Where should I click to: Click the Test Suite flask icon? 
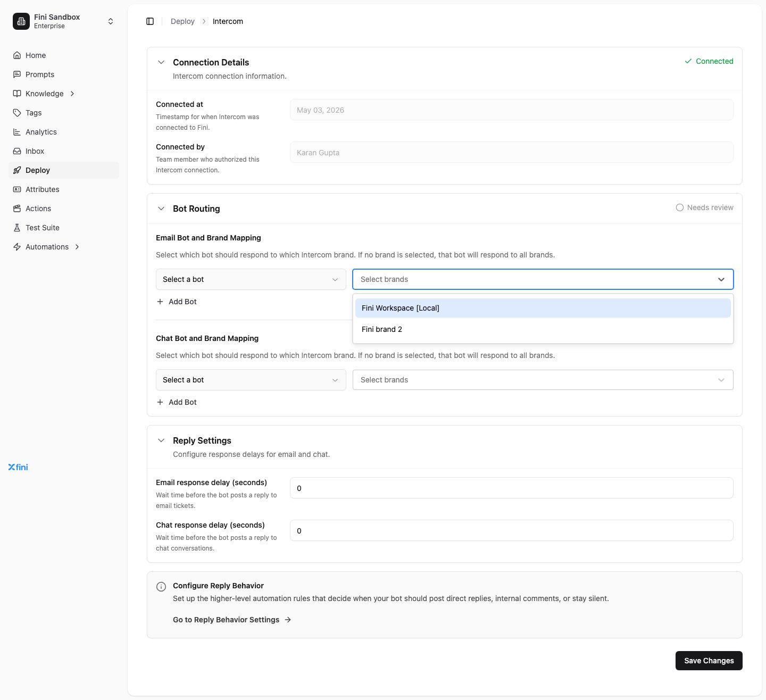(17, 228)
